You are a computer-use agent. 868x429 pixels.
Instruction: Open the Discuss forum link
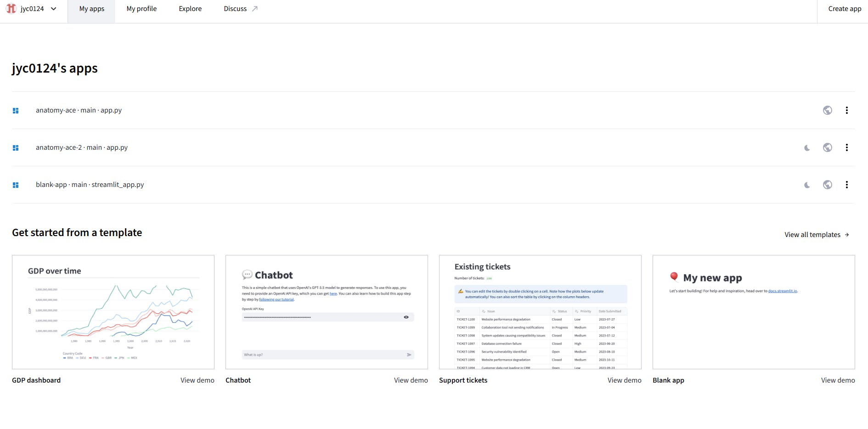point(241,9)
